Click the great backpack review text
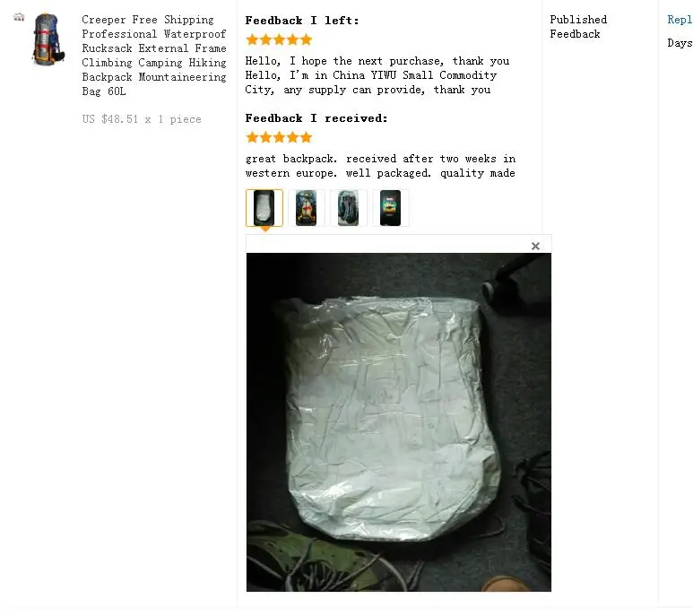This screenshot has width=693, height=616. [x=380, y=166]
